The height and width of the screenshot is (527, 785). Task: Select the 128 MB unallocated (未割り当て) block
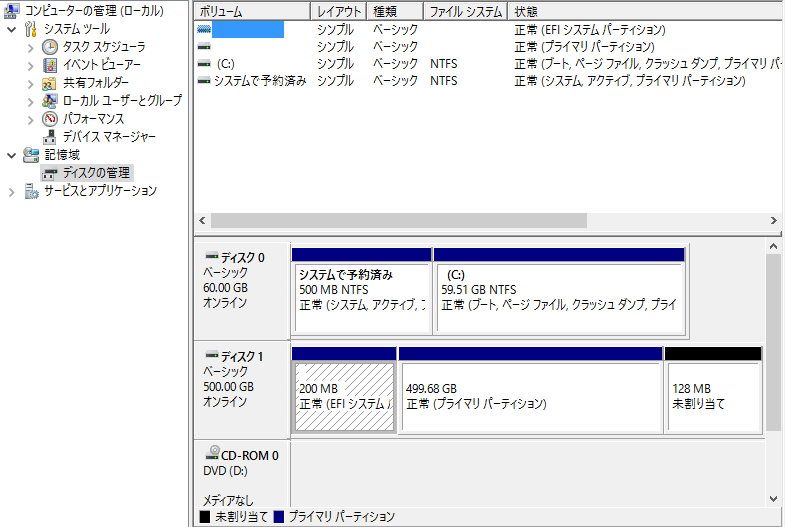(x=712, y=397)
